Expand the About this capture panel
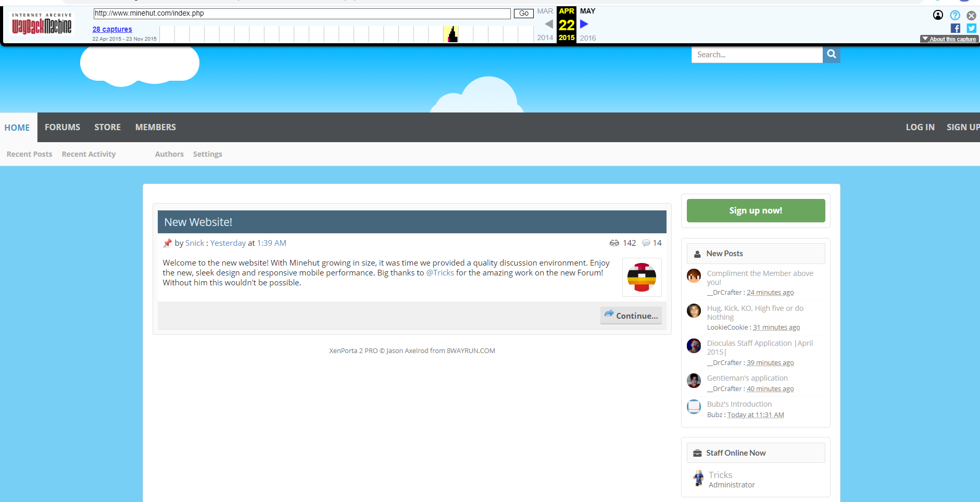 pyautogui.click(x=949, y=39)
